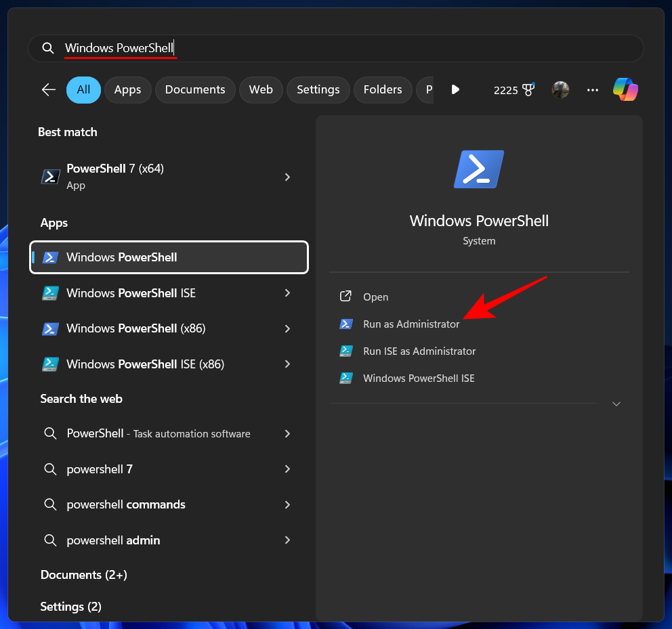Expand more Windows PowerShell actions
The width and height of the screenshot is (672, 629).
pos(616,404)
